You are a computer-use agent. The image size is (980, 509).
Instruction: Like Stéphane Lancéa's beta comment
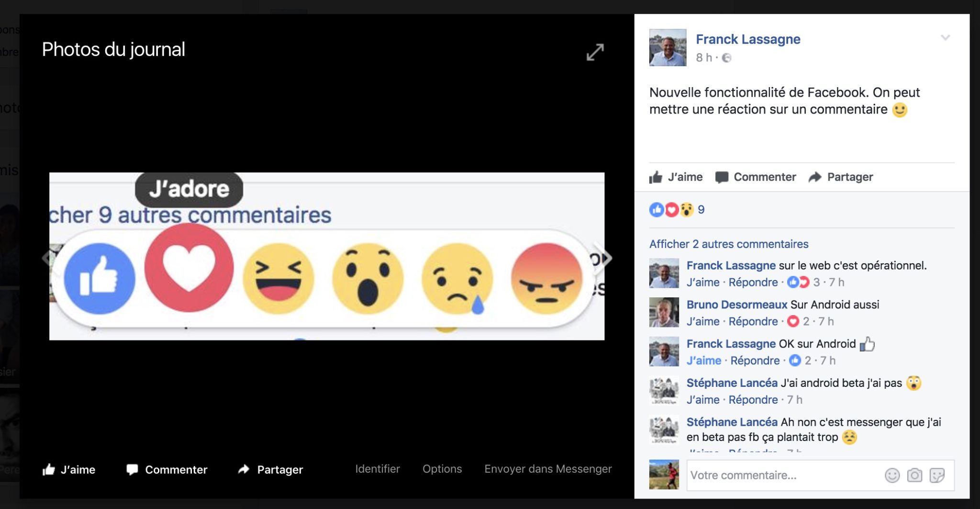coord(703,400)
